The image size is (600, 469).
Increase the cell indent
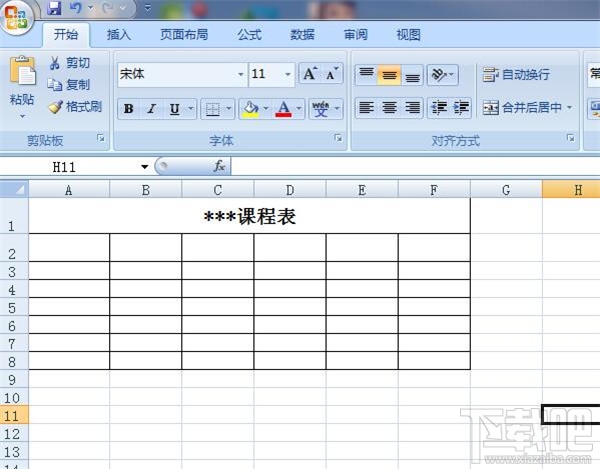[x=461, y=107]
